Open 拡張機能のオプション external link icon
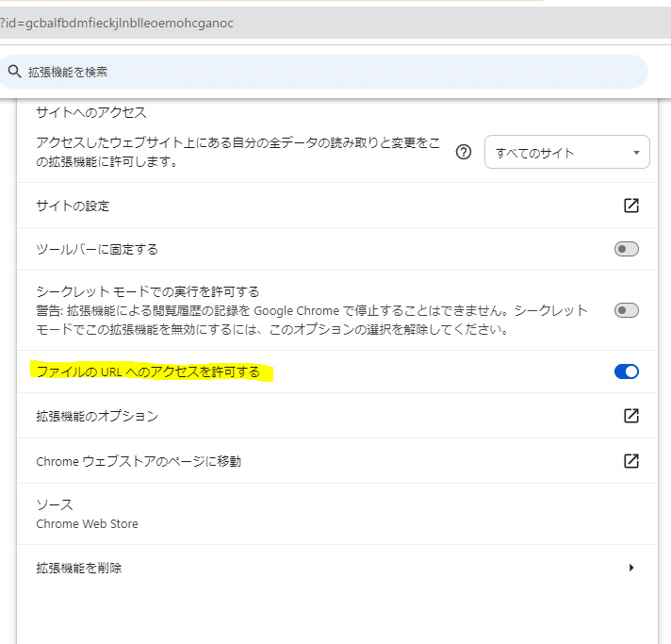 pos(631,416)
